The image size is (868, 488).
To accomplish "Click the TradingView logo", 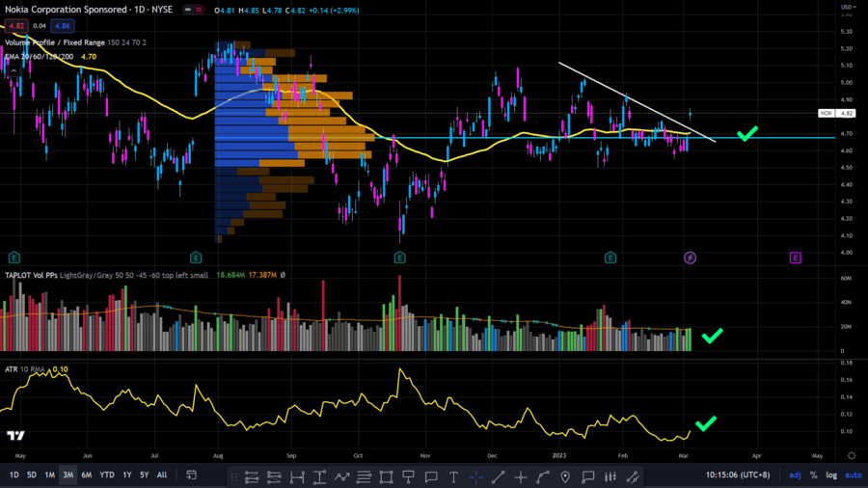I will point(16,435).
